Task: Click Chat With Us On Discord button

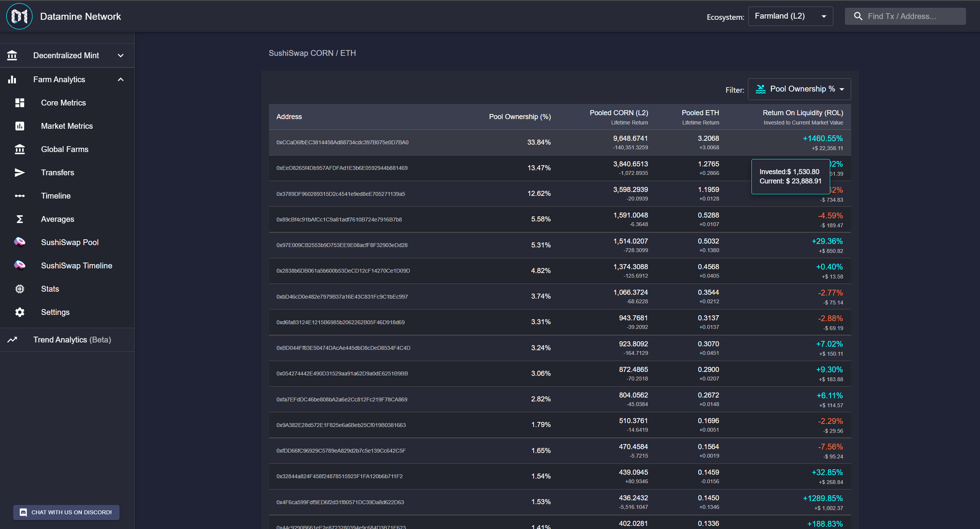Action: point(66,512)
